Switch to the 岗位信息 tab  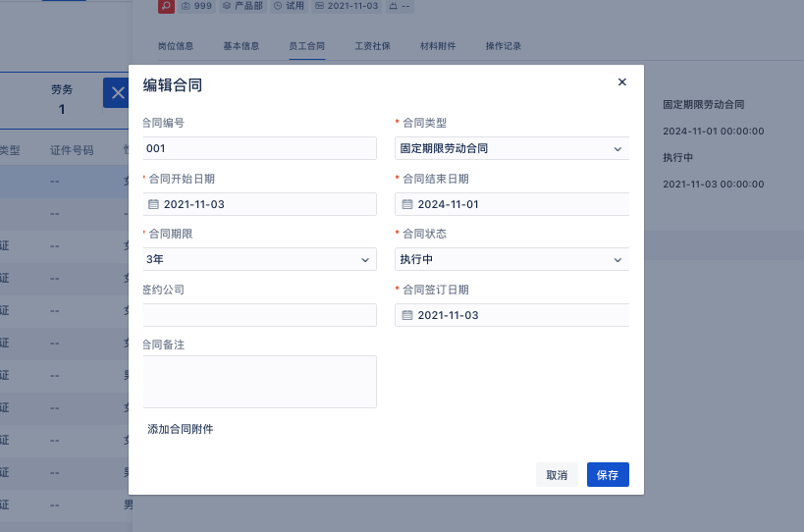176,46
